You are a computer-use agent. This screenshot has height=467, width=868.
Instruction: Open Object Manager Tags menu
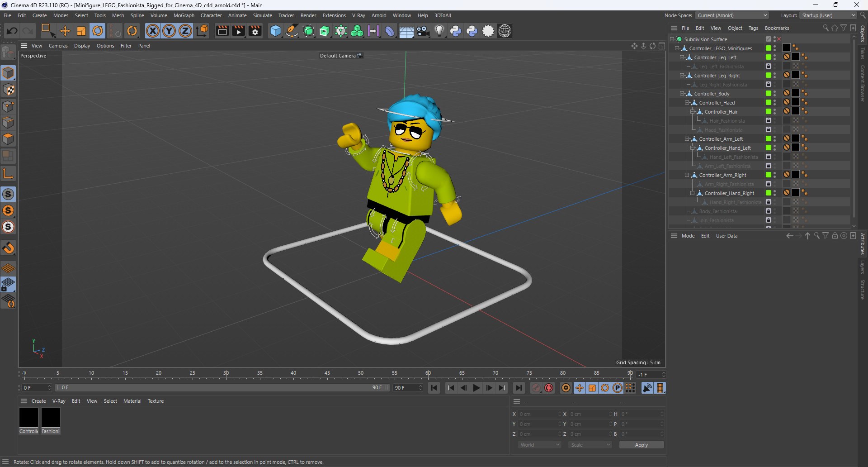tap(753, 28)
